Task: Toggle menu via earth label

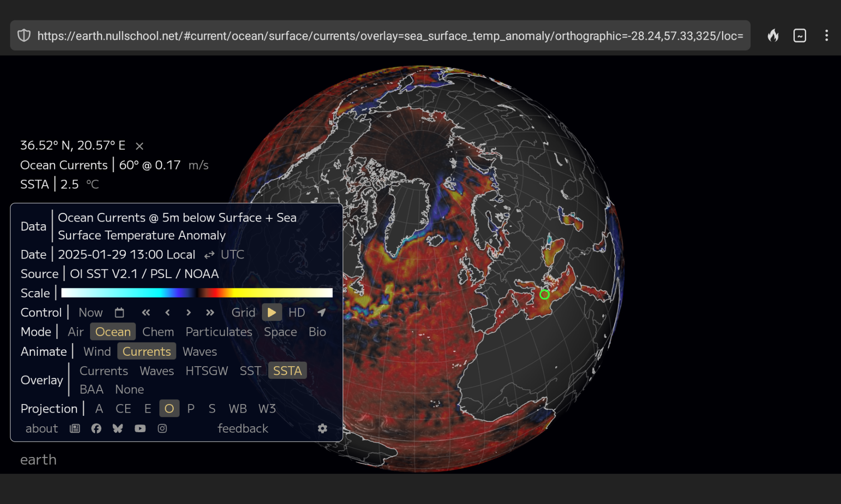Action: tap(38, 460)
